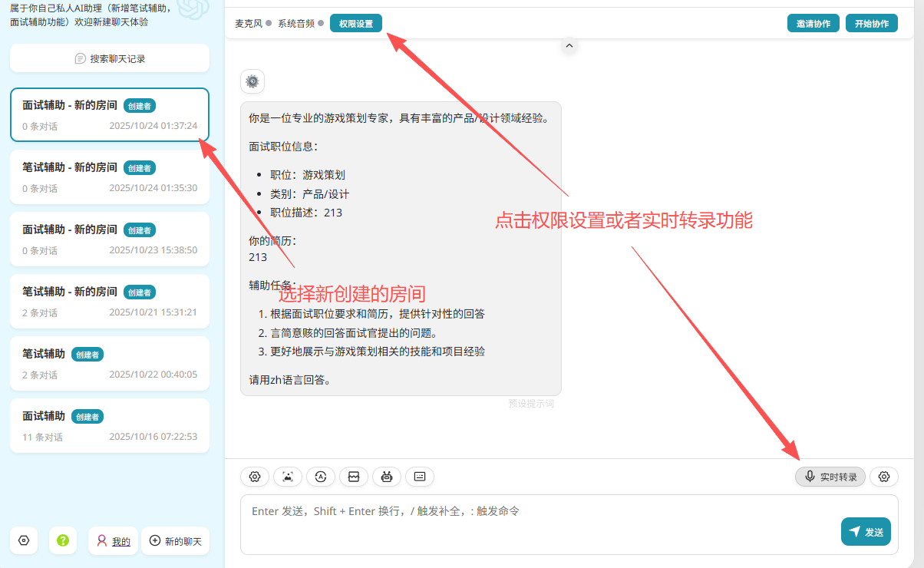This screenshot has width=924, height=568.
Task: Select the circular translation icon
Action: pyautogui.click(x=320, y=477)
